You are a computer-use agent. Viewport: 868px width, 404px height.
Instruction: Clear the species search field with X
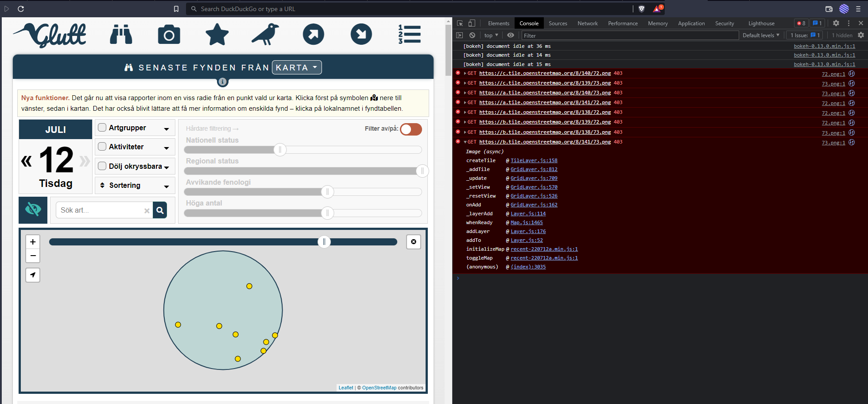click(147, 211)
